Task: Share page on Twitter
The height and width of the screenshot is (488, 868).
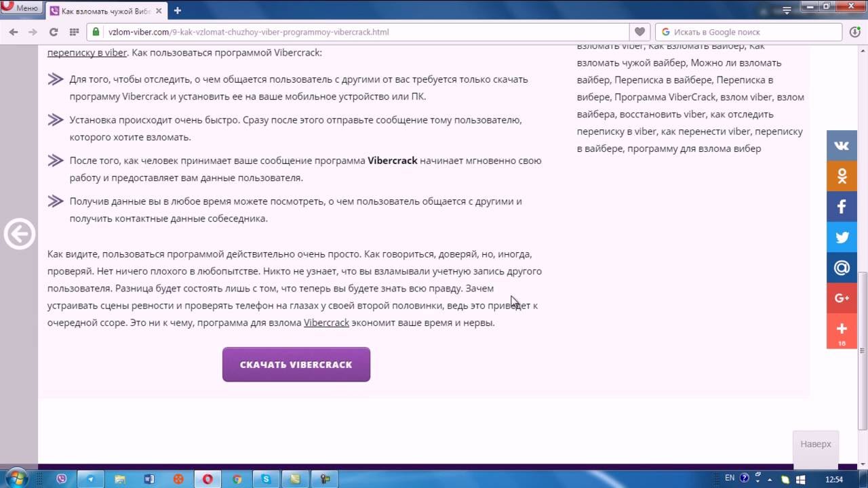Action: click(842, 237)
